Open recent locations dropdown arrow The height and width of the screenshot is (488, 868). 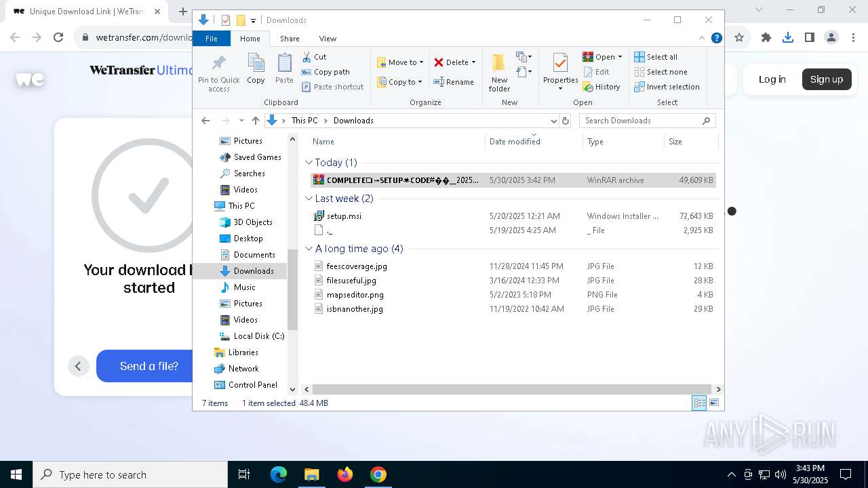tap(241, 121)
